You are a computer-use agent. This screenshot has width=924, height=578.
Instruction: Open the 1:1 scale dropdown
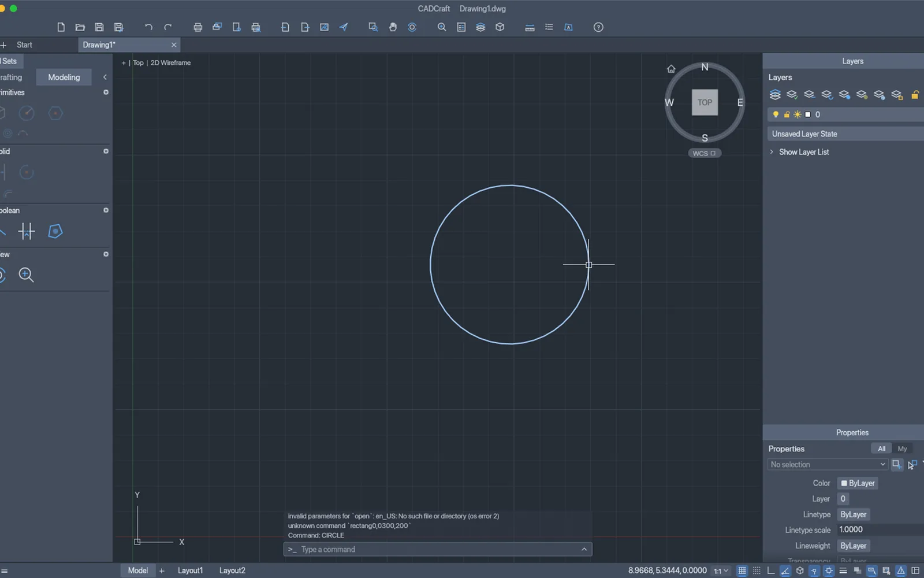[x=721, y=570]
